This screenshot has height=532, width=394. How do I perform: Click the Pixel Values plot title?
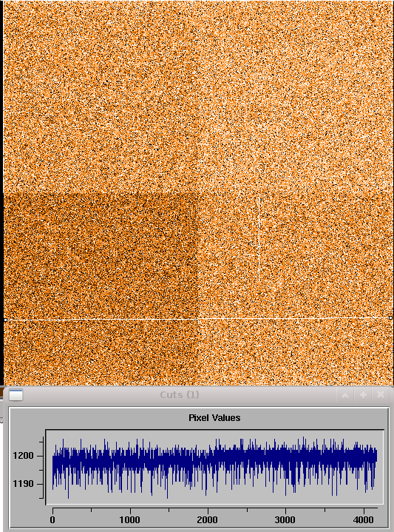(x=214, y=417)
